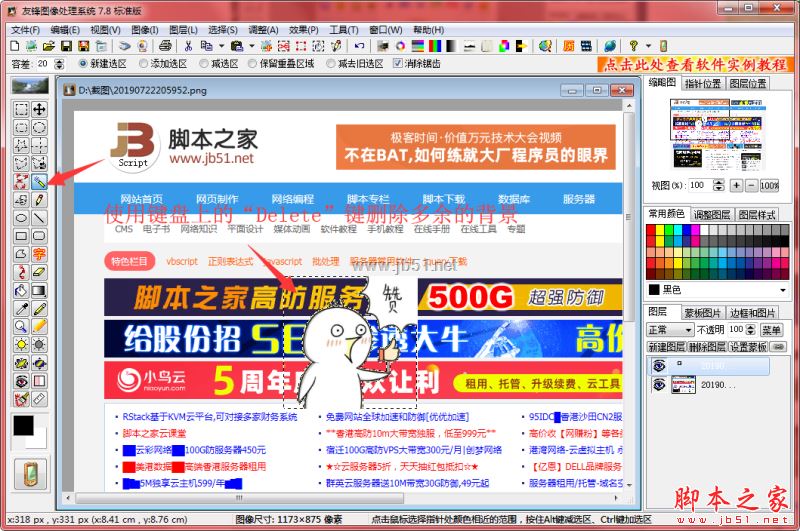Screen dimensions: 800x531
Task: Adjust the 容差 tolerance spinner arrows
Action: pyautogui.click(x=60, y=64)
